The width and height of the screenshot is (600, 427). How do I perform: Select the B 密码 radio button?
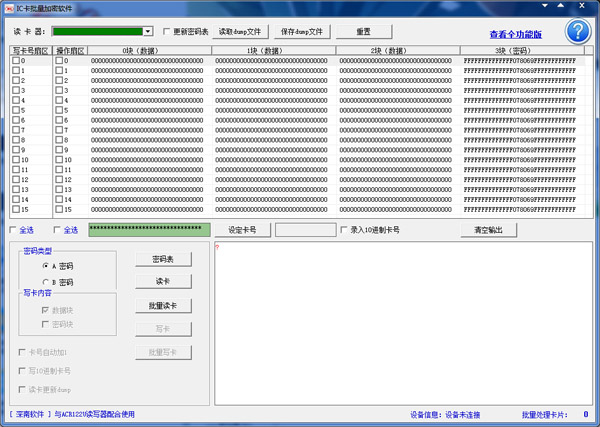[x=46, y=282]
